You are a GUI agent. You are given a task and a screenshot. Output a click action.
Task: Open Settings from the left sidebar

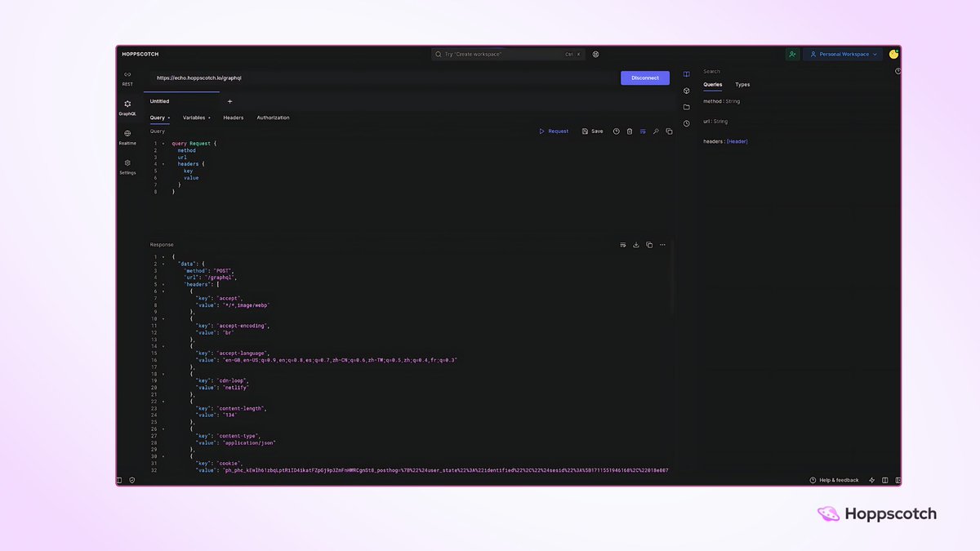(x=127, y=167)
